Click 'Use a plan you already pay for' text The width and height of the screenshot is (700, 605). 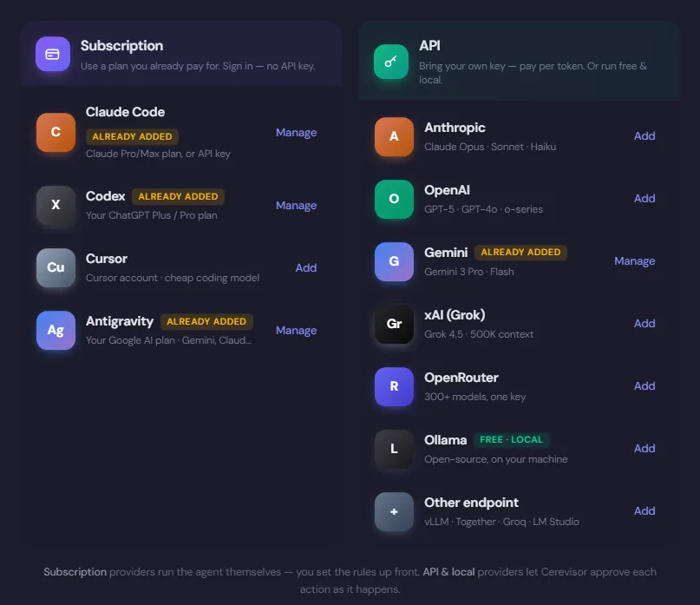coord(198,67)
